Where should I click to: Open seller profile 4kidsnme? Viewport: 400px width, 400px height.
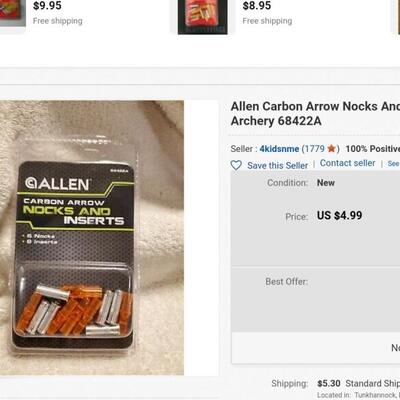tap(279, 149)
